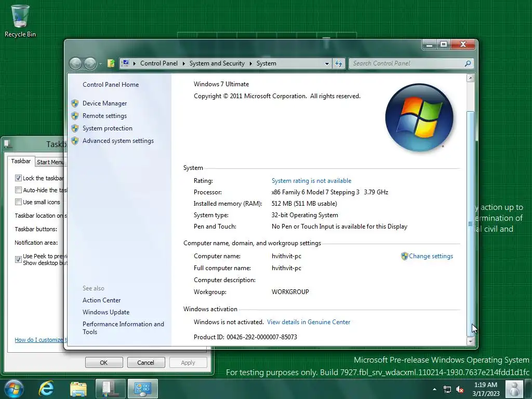Image resolution: width=532 pixels, height=399 pixels.
Task: Click the How do I customize link
Action: coord(41,340)
